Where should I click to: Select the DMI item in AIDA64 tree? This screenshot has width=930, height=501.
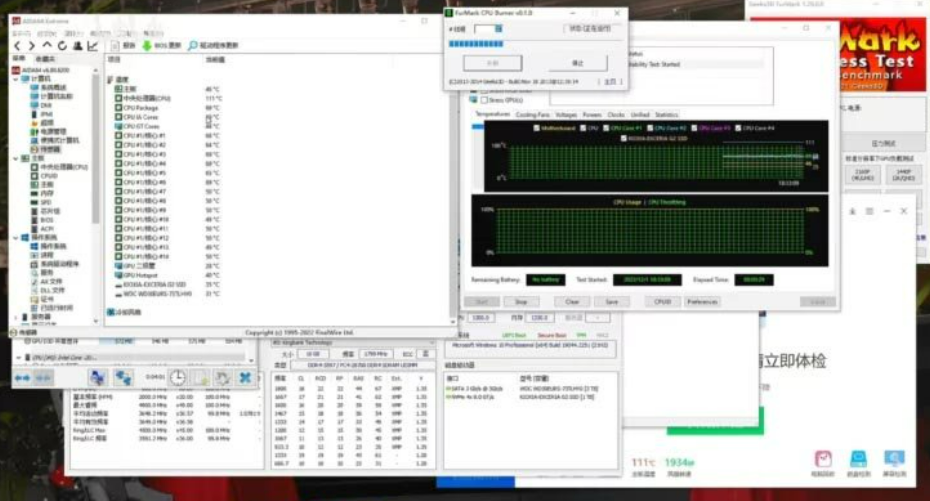[41, 105]
